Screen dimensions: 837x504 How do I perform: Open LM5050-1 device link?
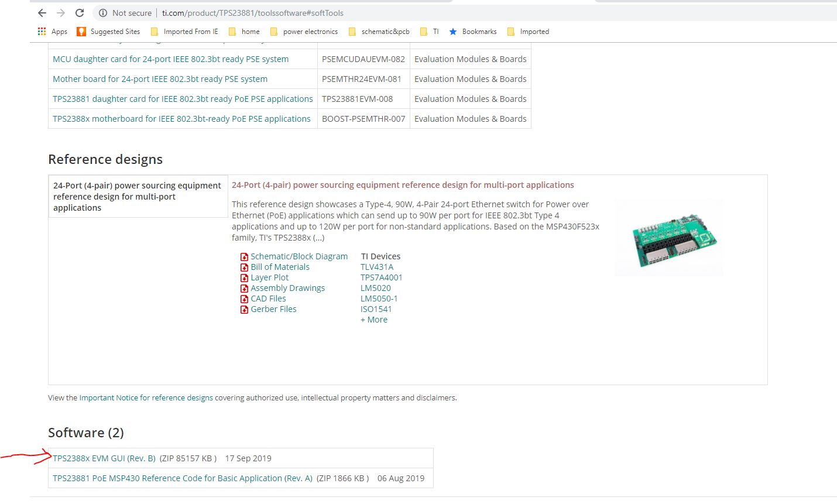click(x=379, y=299)
